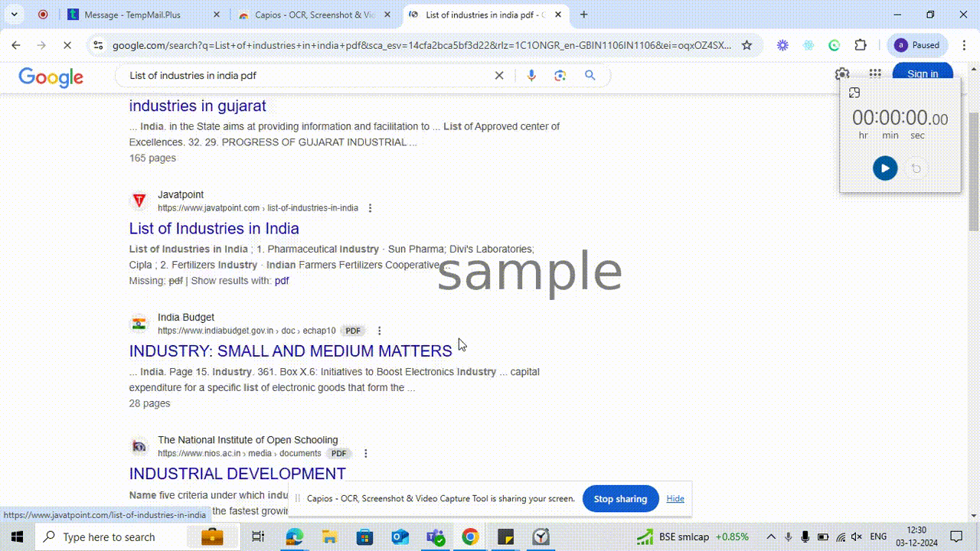Show results with pdf link
Screen dimensions: 980x551
(282, 281)
